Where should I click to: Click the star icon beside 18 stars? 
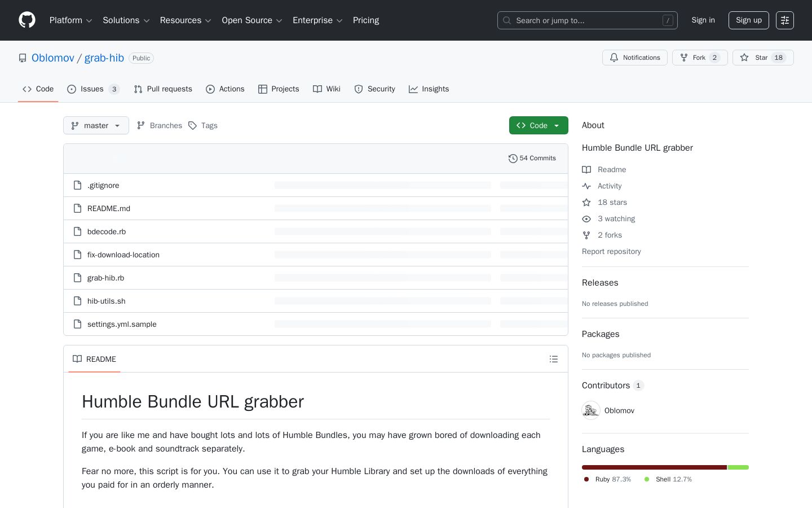(586, 203)
